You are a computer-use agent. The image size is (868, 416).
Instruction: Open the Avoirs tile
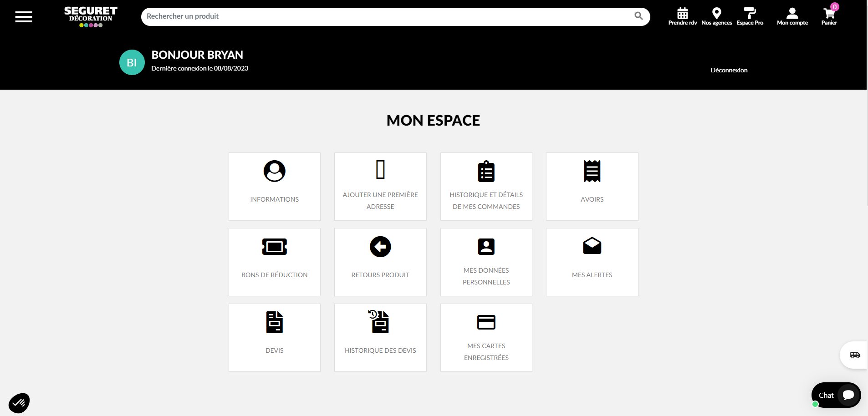[x=592, y=187]
